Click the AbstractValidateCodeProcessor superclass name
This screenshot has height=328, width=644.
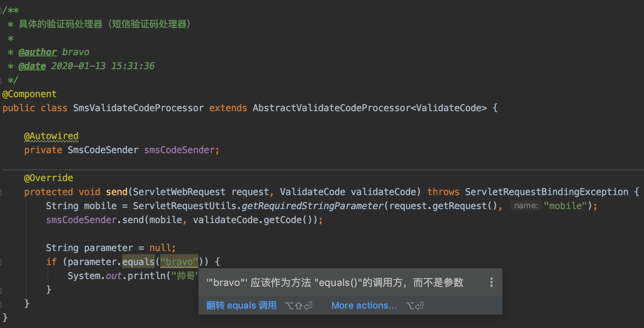coord(331,108)
